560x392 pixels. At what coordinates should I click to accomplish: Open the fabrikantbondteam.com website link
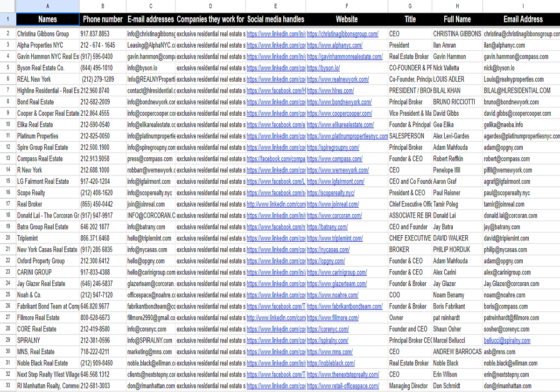[x=344, y=307]
